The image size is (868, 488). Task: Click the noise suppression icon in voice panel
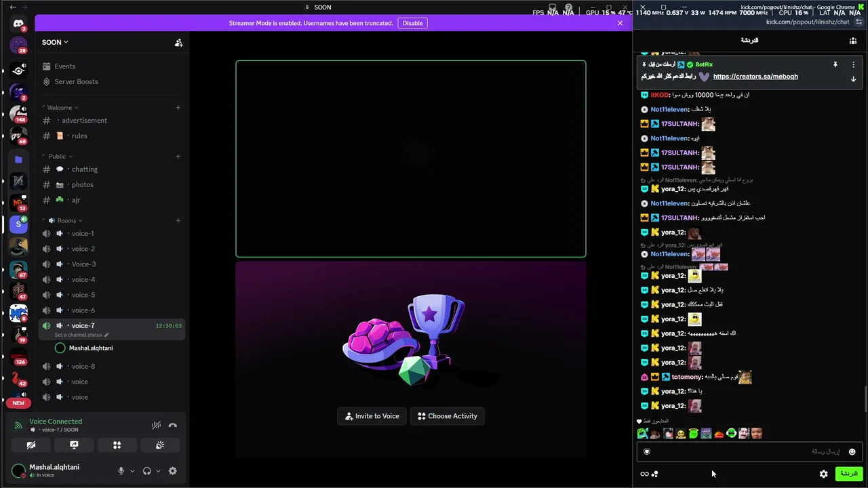coord(156,426)
